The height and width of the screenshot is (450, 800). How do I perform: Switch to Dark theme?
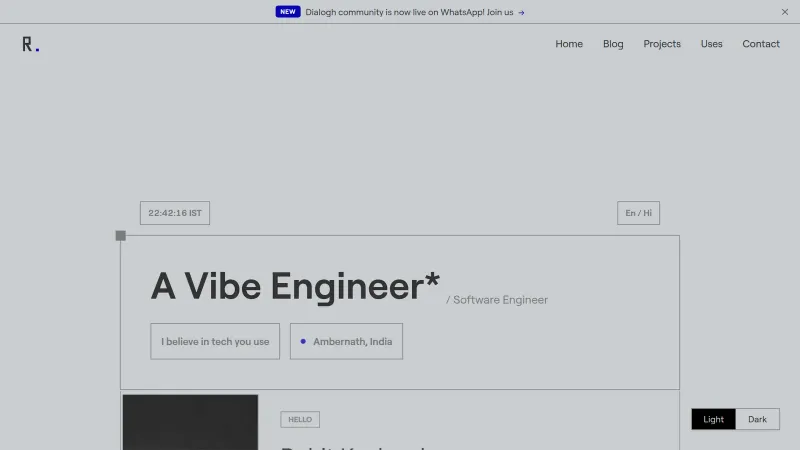click(x=758, y=419)
